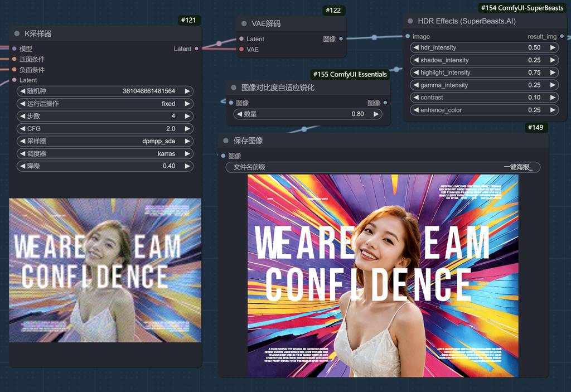Decrease the CFG value with left arrow
571x392 pixels.
click(x=22, y=129)
